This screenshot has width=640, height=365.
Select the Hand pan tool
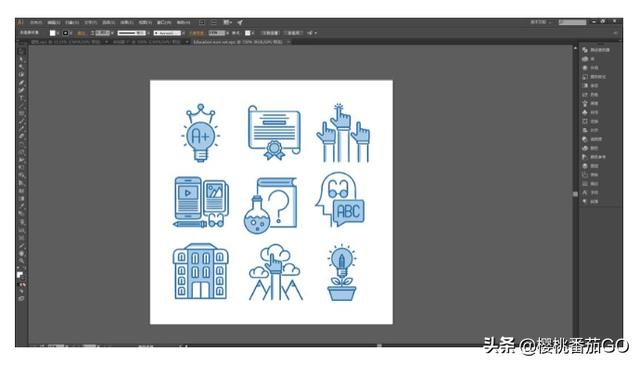click(x=22, y=254)
